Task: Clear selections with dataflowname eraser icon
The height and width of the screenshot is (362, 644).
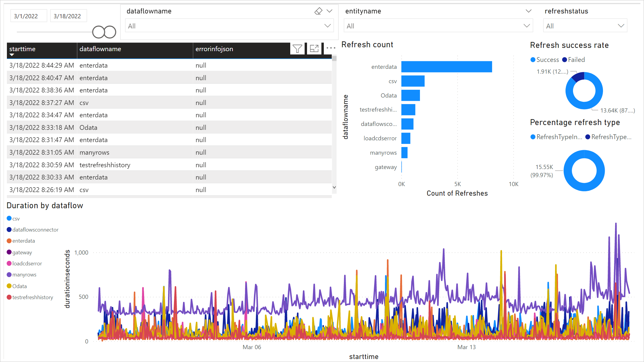Action: pos(318,11)
